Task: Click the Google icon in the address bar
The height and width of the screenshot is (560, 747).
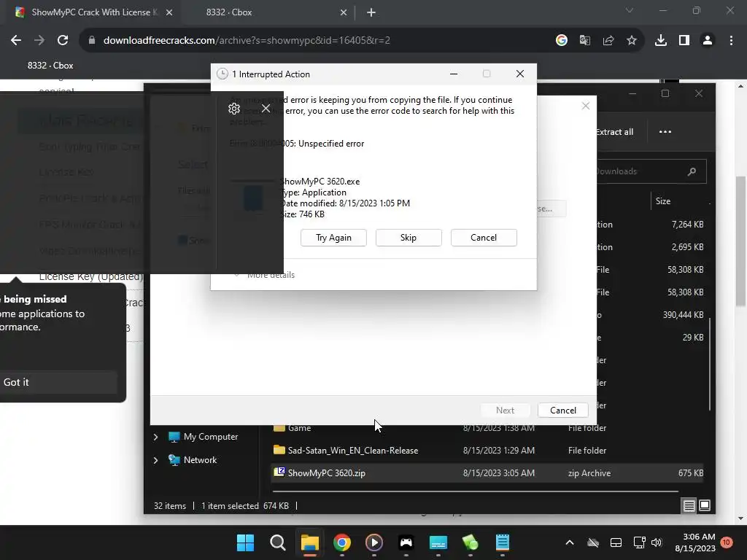Action: pos(562,41)
